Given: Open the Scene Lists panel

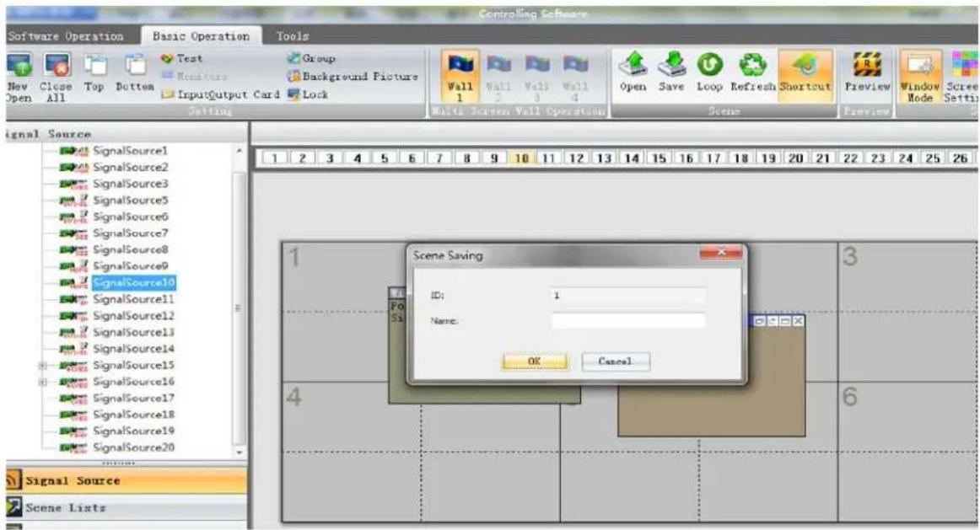Looking at the screenshot, I should [127, 507].
